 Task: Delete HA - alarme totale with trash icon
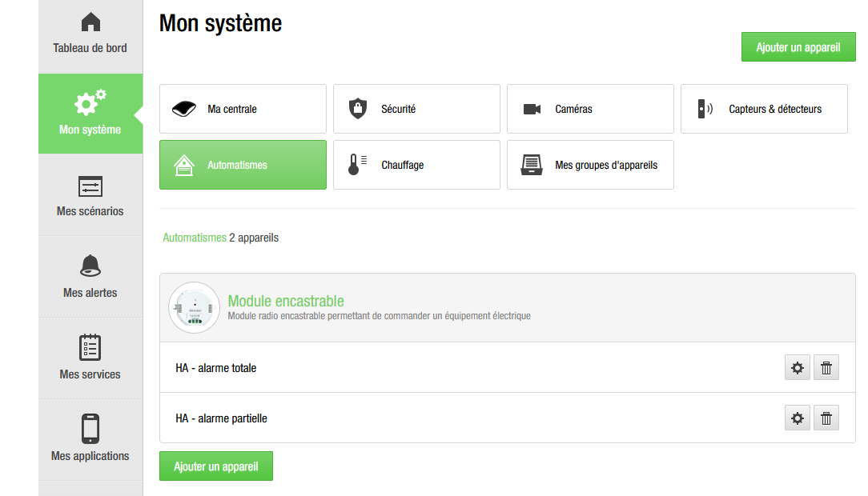point(826,368)
